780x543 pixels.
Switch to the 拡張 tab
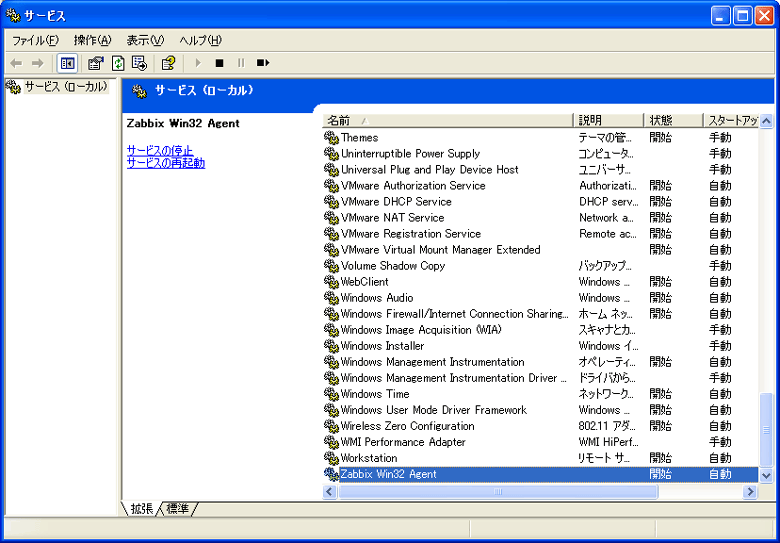(x=142, y=509)
